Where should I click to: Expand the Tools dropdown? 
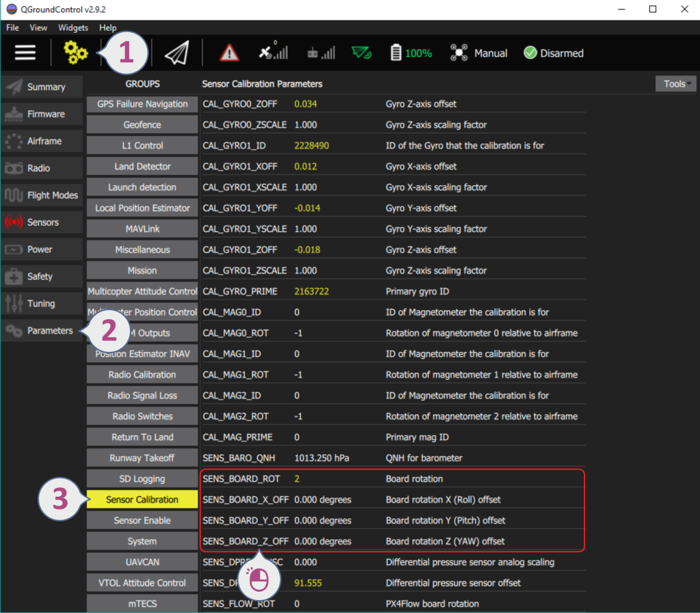675,83
